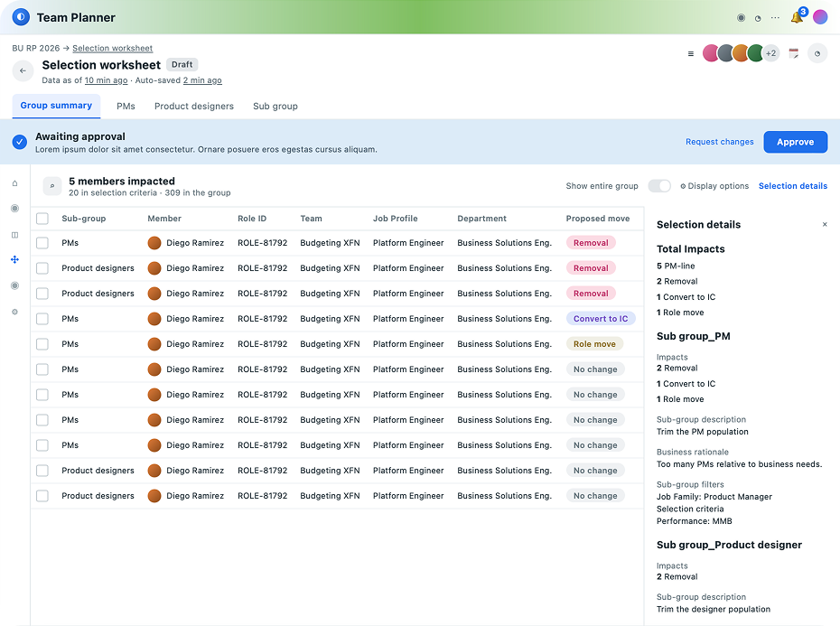Screen dimensions: 840x626
Task: Click the Approve button
Action: pyautogui.click(x=796, y=142)
